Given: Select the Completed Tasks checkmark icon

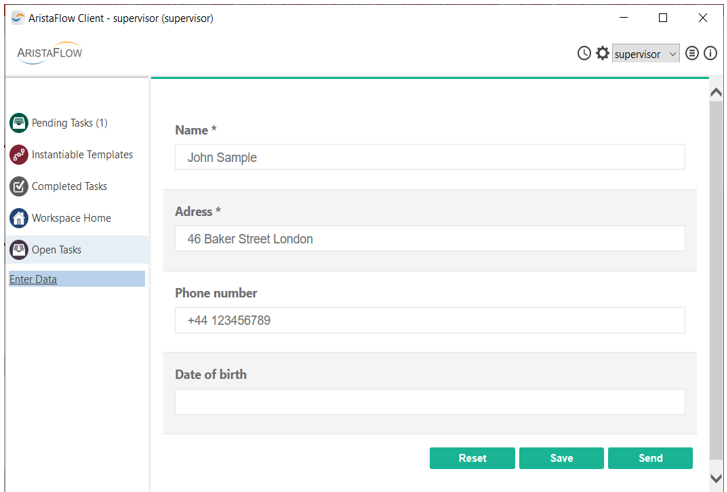Looking at the screenshot, I should pyautogui.click(x=19, y=186).
